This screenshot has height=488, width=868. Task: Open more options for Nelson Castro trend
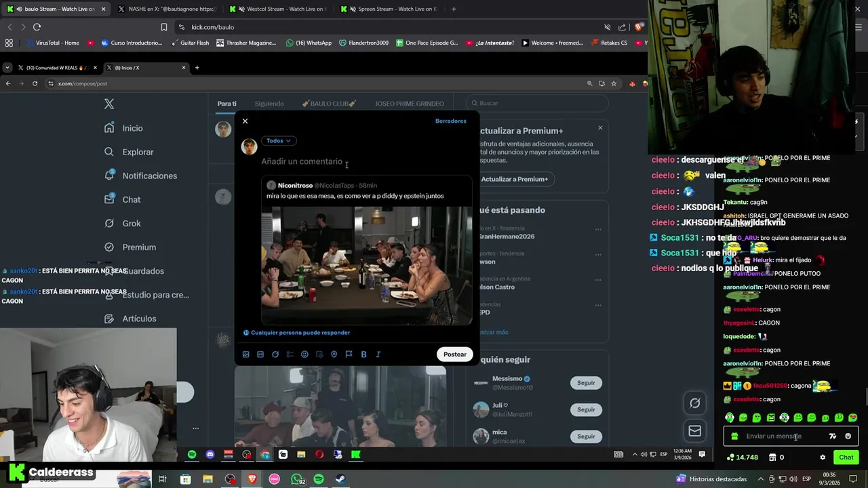coord(598,279)
